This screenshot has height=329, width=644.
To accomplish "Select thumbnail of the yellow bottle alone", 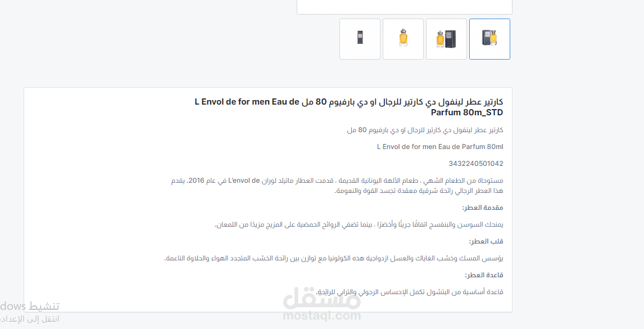I will click(403, 39).
